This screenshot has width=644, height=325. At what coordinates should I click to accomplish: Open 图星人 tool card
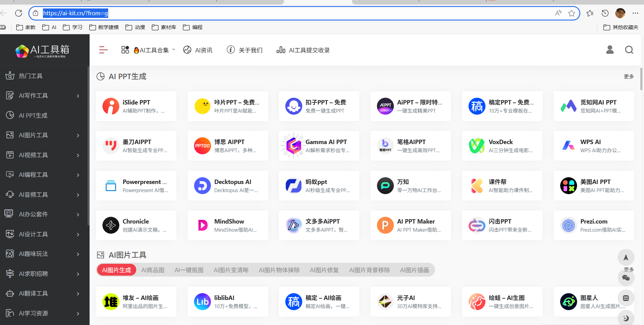pos(594,302)
